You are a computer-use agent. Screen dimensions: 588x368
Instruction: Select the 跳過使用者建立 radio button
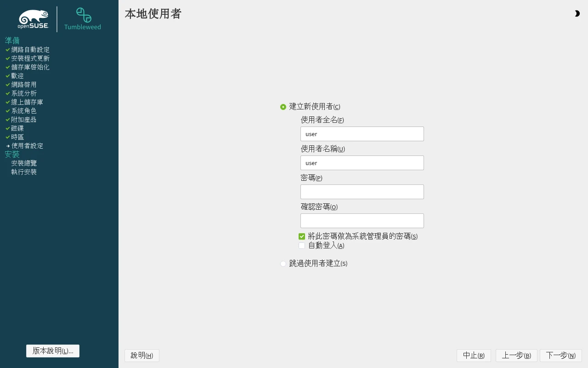[283, 264]
